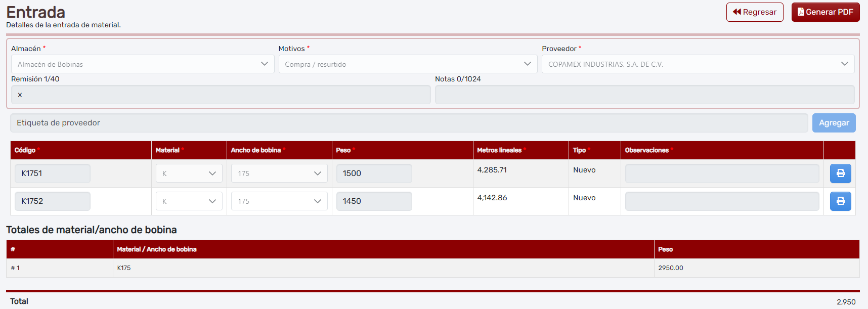Select the Peso field showing 1450
This screenshot has height=309, width=868.
pyautogui.click(x=374, y=201)
